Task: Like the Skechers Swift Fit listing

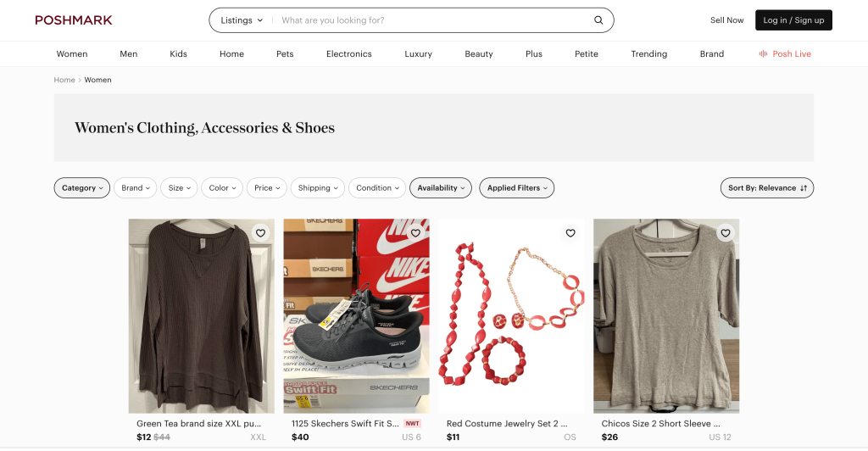Action: pyautogui.click(x=415, y=233)
